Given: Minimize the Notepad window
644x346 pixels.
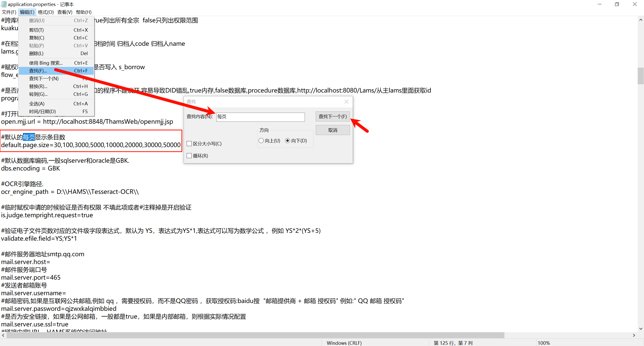Looking at the screenshot, I should 599,4.
